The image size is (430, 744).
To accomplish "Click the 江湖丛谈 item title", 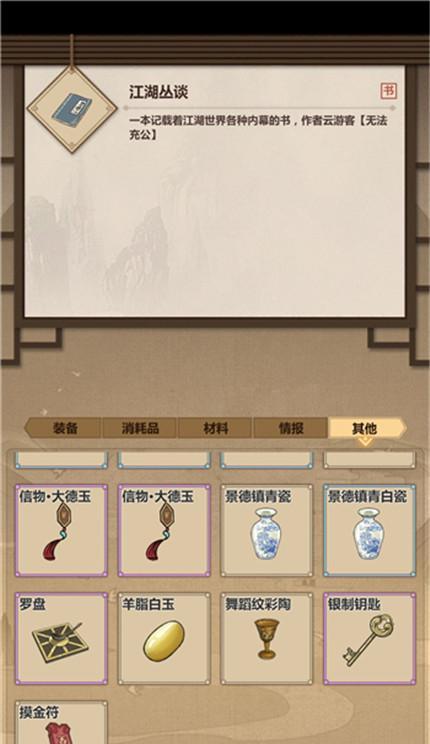I will coord(159,92).
